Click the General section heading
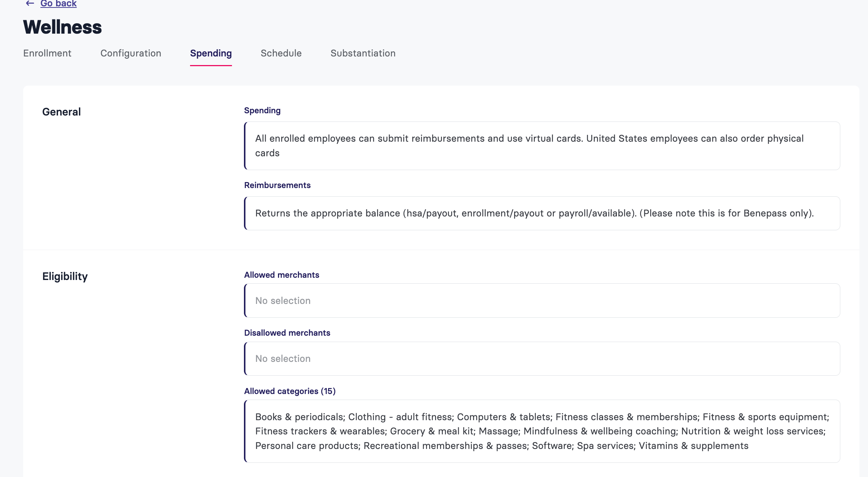This screenshot has width=868, height=477. [x=61, y=112]
